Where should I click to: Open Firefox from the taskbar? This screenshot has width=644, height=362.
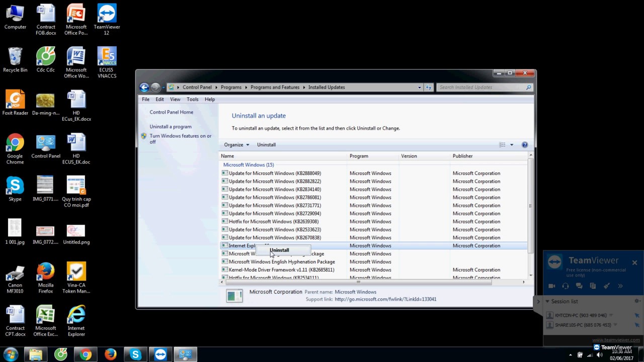(x=110, y=354)
